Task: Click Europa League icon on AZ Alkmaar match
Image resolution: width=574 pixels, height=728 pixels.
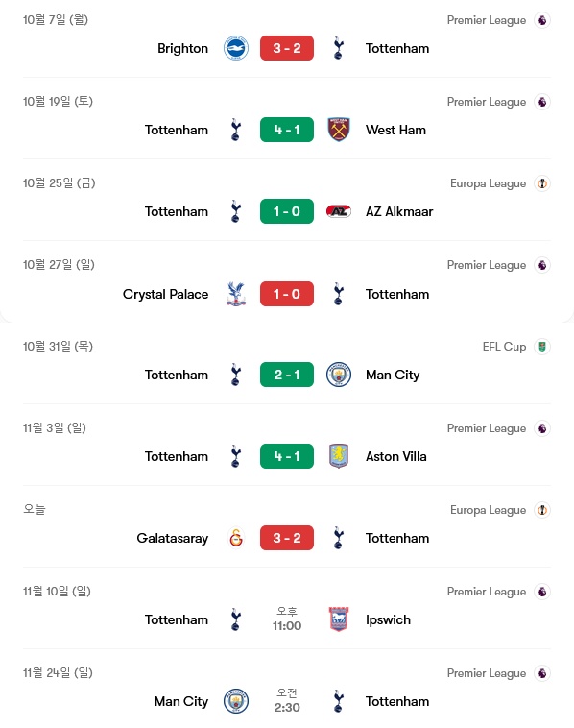Action: 542,183
